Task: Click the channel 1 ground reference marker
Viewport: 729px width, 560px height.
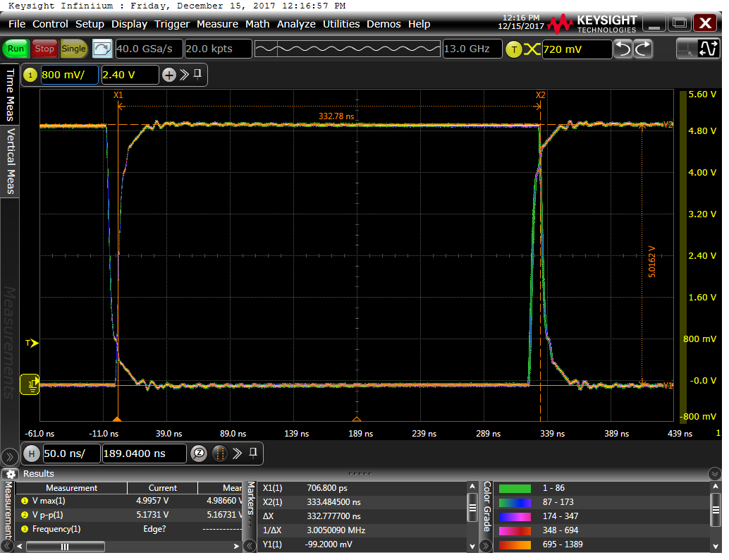Action: [x=30, y=384]
